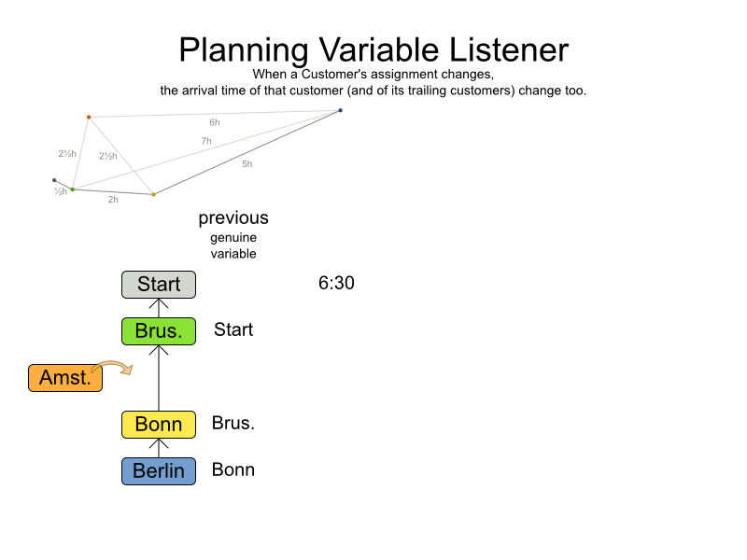Click the orange dot on the map
The width and height of the screenshot is (747, 560).
(89, 117)
